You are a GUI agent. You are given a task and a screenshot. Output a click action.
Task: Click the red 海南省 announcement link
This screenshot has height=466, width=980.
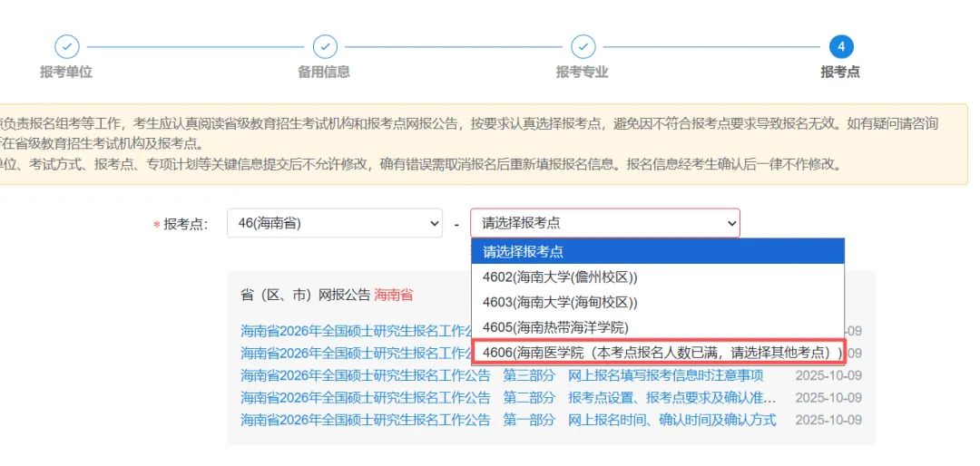click(393, 295)
